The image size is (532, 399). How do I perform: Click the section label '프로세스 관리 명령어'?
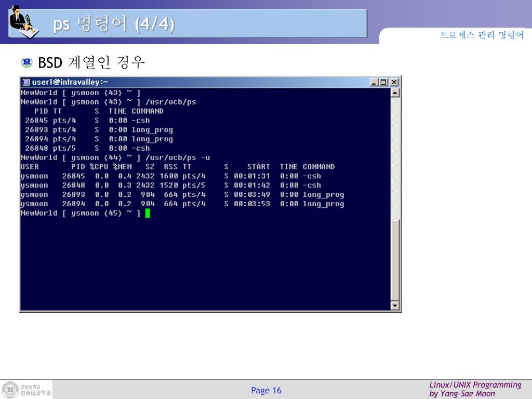(x=482, y=35)
